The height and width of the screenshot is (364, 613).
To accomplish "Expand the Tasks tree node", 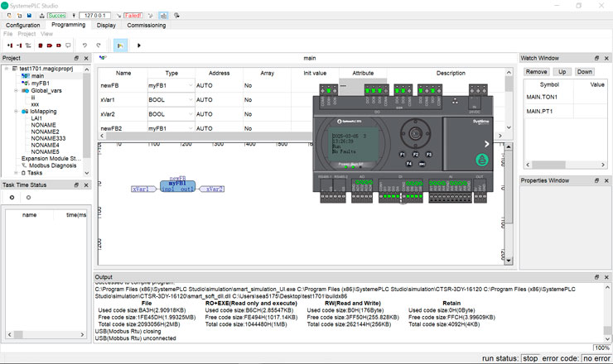I will coord(17,173).
